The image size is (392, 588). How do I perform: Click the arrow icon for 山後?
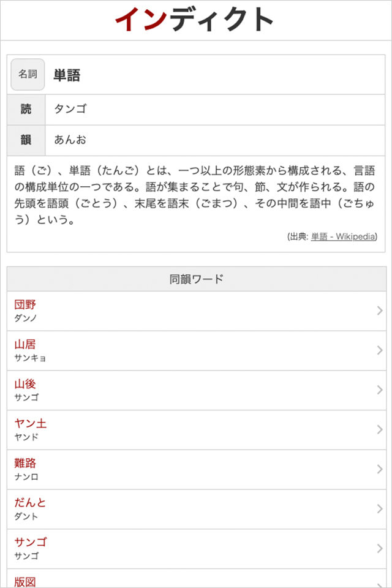click(x=380, y=390)
